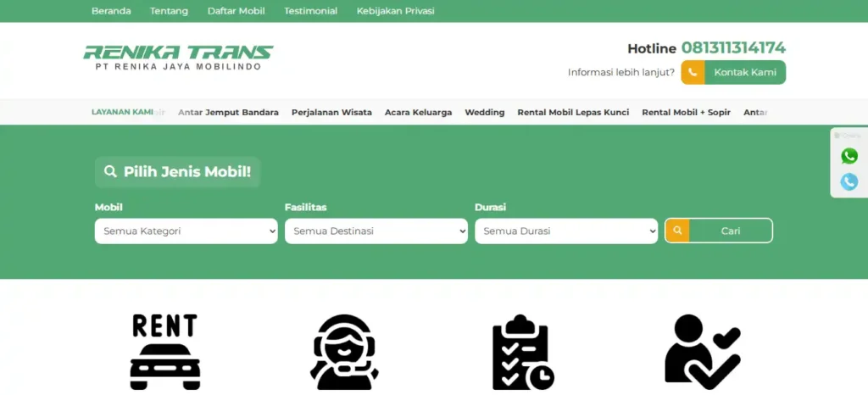Open the Testimonial menu item

[310, 11]
